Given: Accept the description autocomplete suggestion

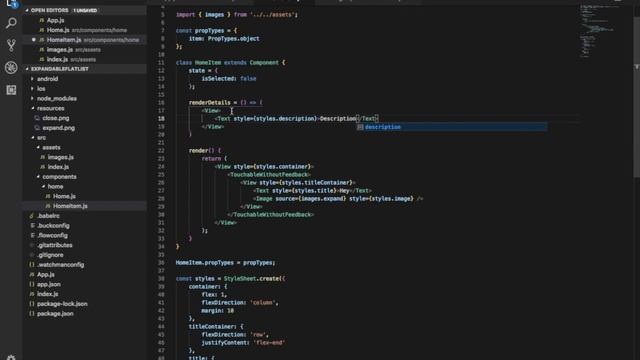Looking at the screenshot, I should (x=451, y=127).
